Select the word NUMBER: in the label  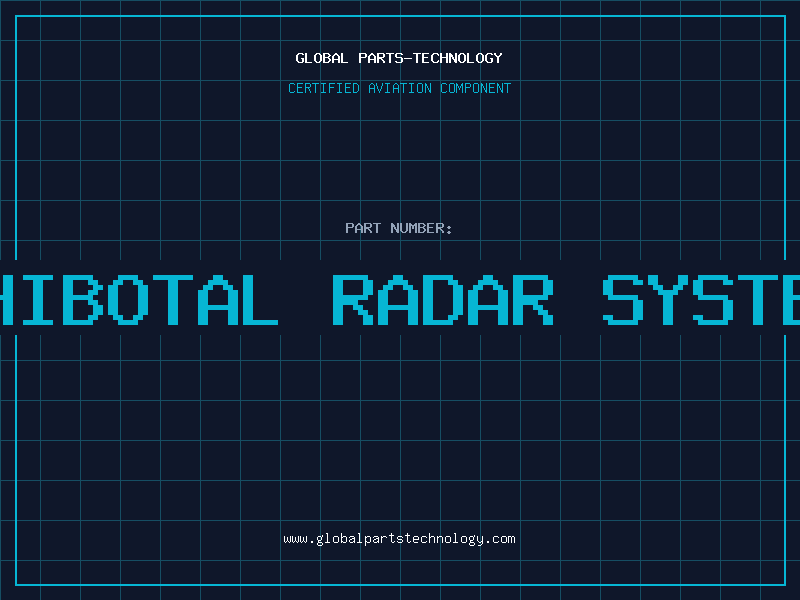point(421,228)
